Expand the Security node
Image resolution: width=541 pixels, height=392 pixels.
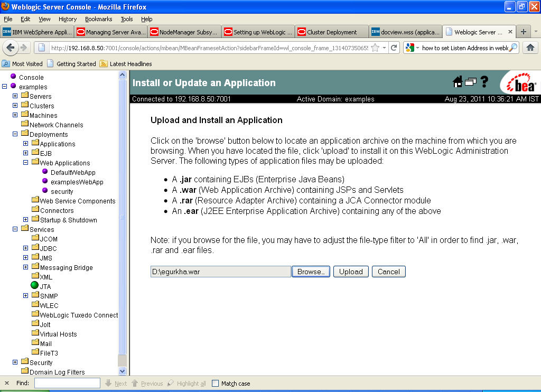pyautogui.click(x=15, y=362)
